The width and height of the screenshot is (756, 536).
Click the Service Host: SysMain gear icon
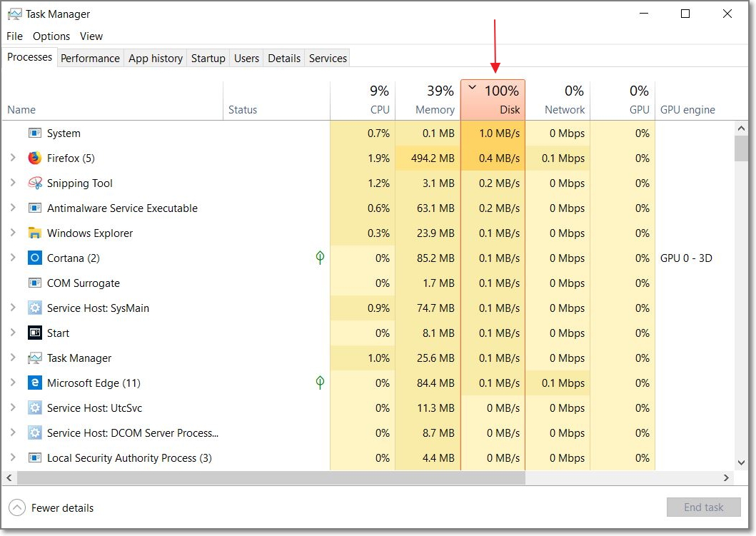35,308
